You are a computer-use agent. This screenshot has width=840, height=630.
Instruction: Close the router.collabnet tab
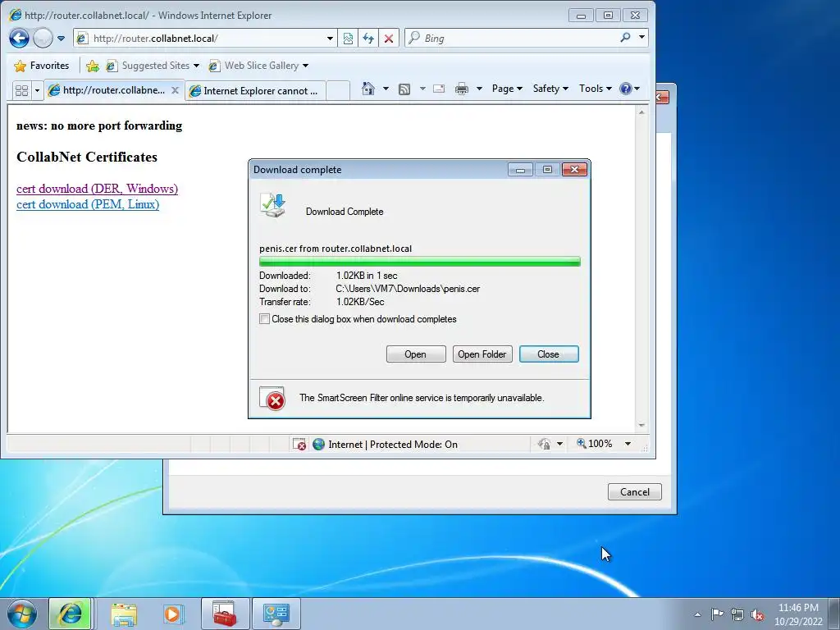[x=176, y=90]
